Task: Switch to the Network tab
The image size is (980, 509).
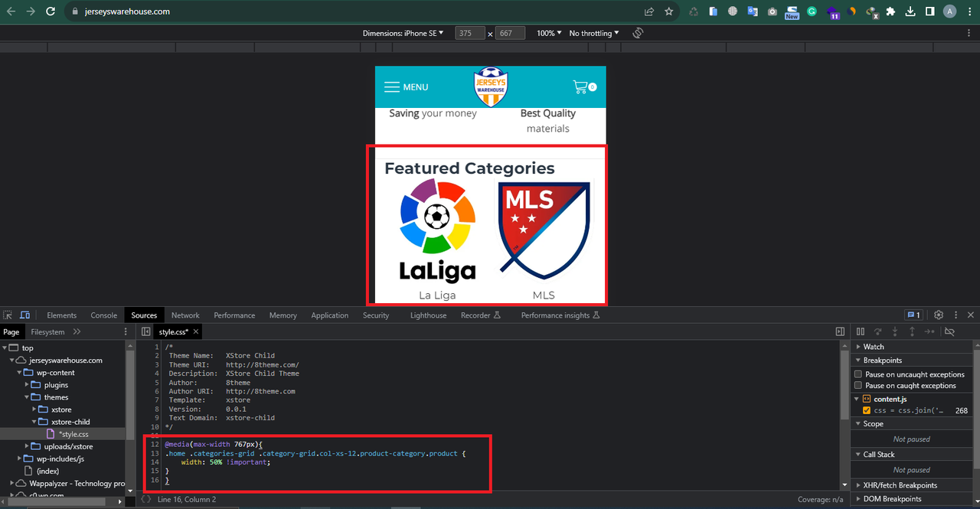Action: click(185, 315)
